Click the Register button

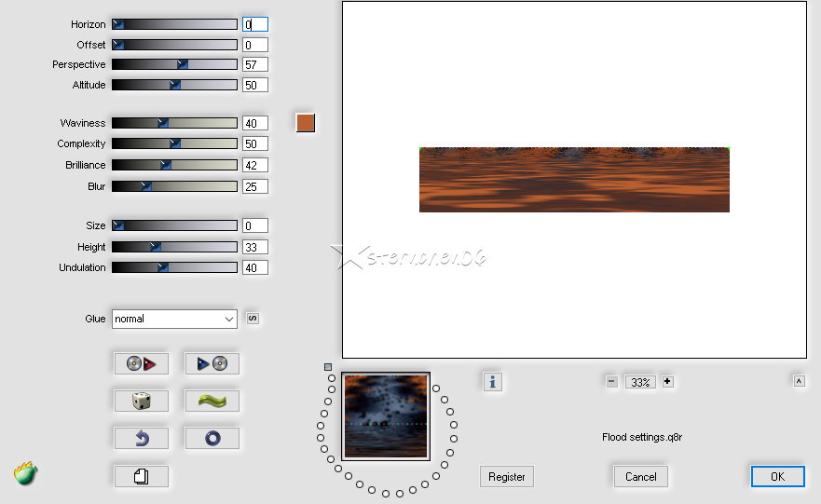(507, 476)
